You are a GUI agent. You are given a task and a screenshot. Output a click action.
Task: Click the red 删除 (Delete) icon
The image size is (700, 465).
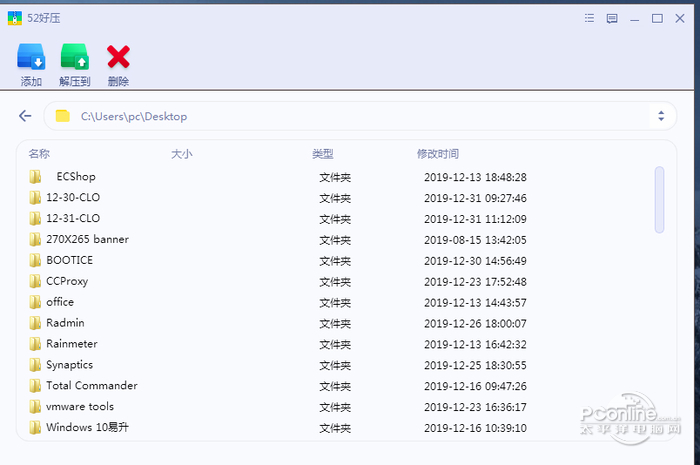coord(118,57)
